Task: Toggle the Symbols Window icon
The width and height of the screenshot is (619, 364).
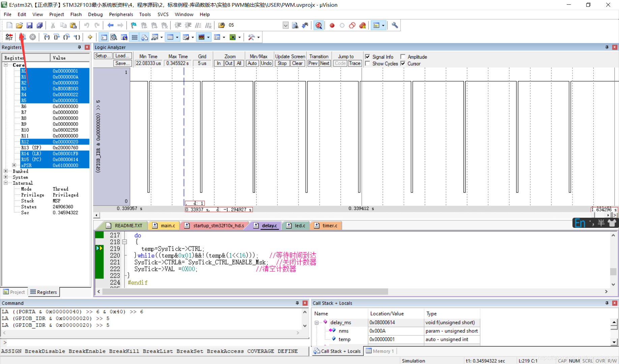Action: click(x=124, y=37)
